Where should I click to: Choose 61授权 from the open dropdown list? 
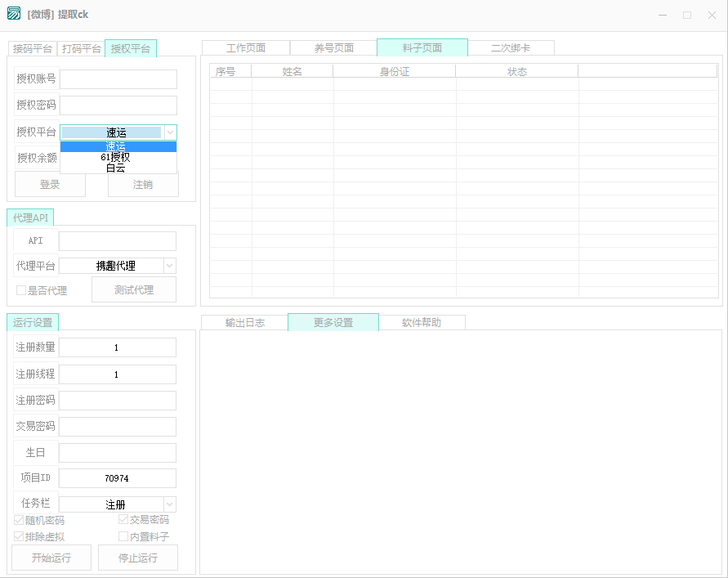click(x=115, y=157)
